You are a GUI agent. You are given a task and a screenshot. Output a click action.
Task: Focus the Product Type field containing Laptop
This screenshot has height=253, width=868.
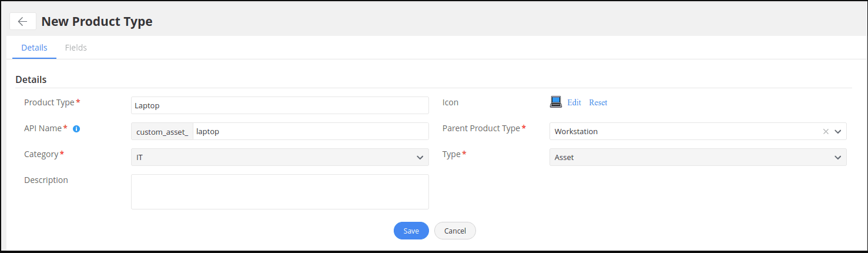point(280,105)
